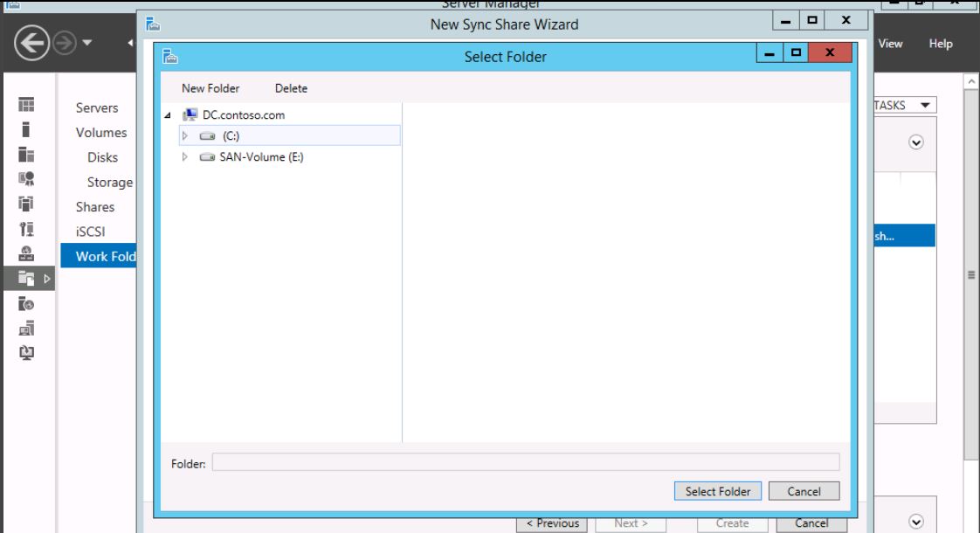Open the Help menu in Server Manager
This screenshot has height=533, width=980.
click(941, 44)
